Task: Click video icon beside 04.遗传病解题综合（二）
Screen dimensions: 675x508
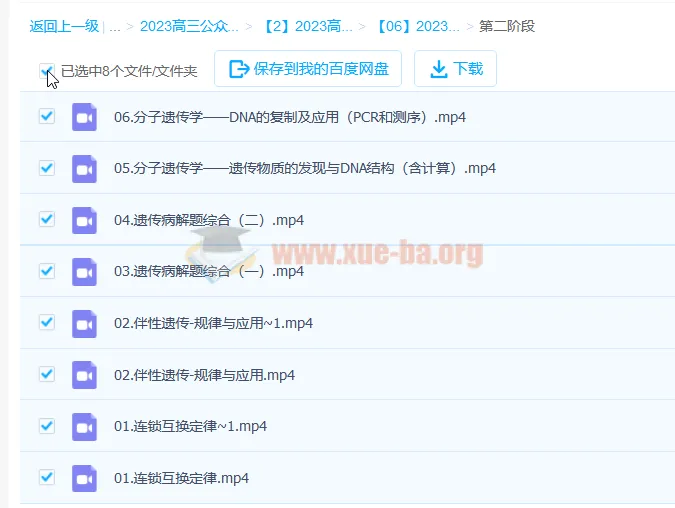Action: 84,220
